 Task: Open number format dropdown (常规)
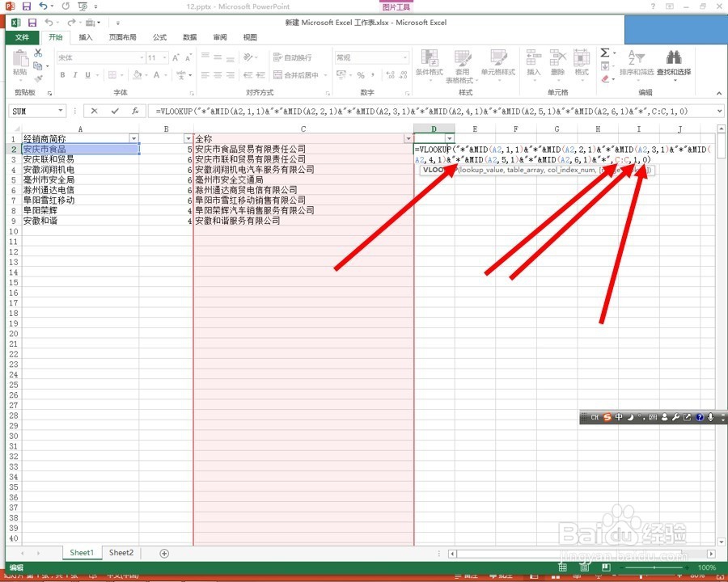point(405,57)
